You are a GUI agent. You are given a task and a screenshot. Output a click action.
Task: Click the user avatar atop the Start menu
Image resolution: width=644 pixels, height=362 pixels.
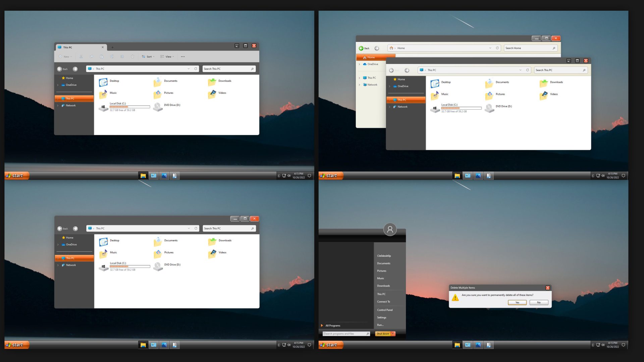[x=390, y=229]
